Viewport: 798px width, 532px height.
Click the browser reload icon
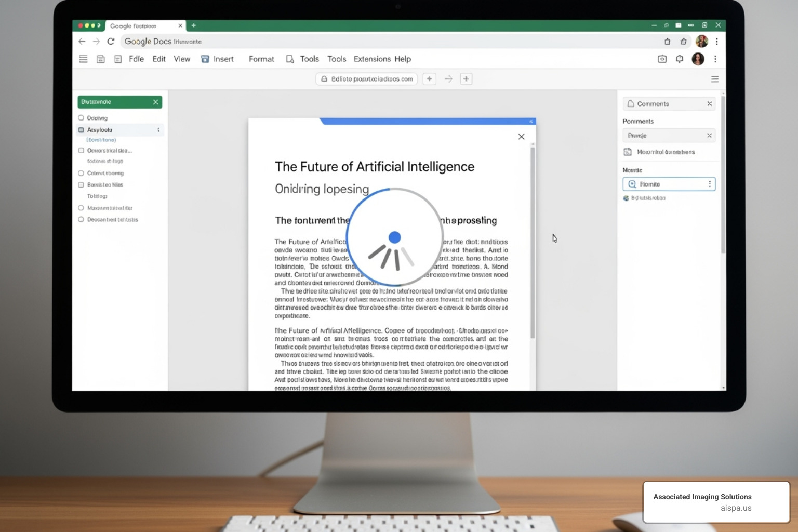pyautogui.click(x=111, y=42)
